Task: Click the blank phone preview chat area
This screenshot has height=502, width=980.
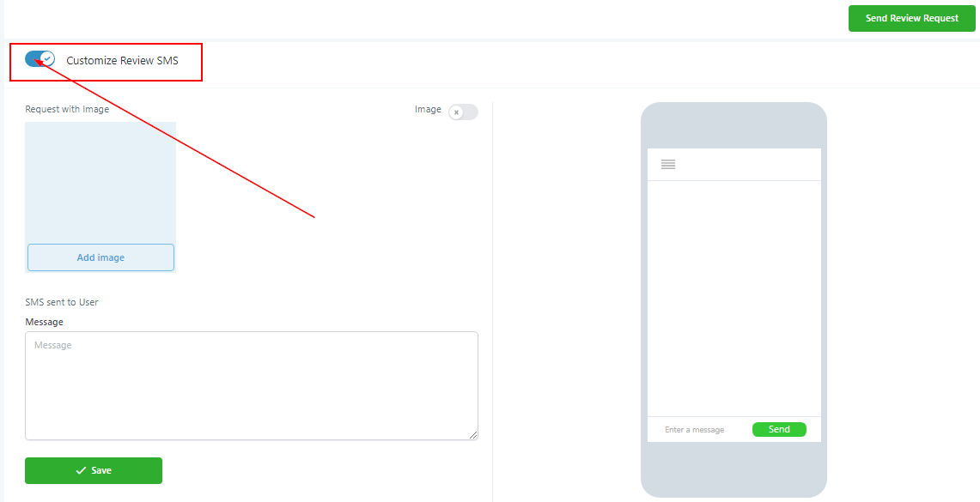Action: (733, 299)
